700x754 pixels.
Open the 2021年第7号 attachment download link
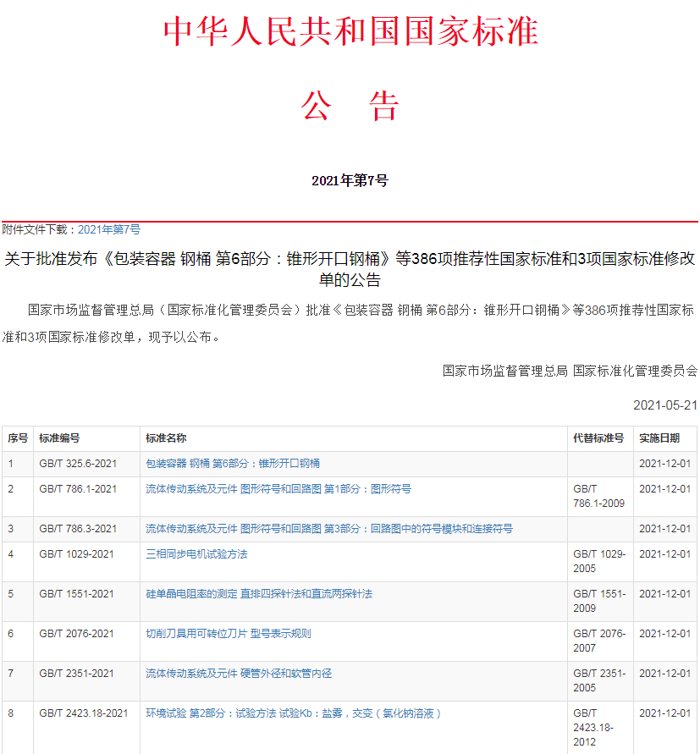(109, 230)
